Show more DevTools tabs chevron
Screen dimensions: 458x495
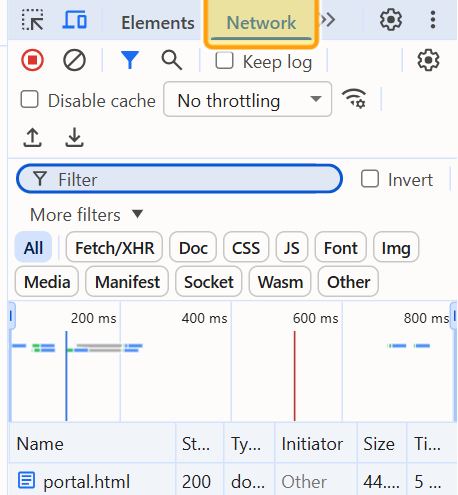pyautogui.click(x=327, y=20)
